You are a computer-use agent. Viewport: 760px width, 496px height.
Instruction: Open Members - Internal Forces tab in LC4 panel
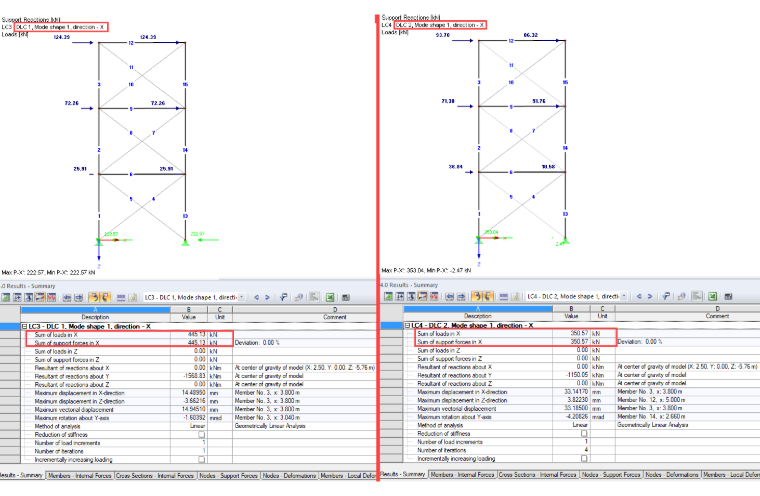tap(463, 475)
